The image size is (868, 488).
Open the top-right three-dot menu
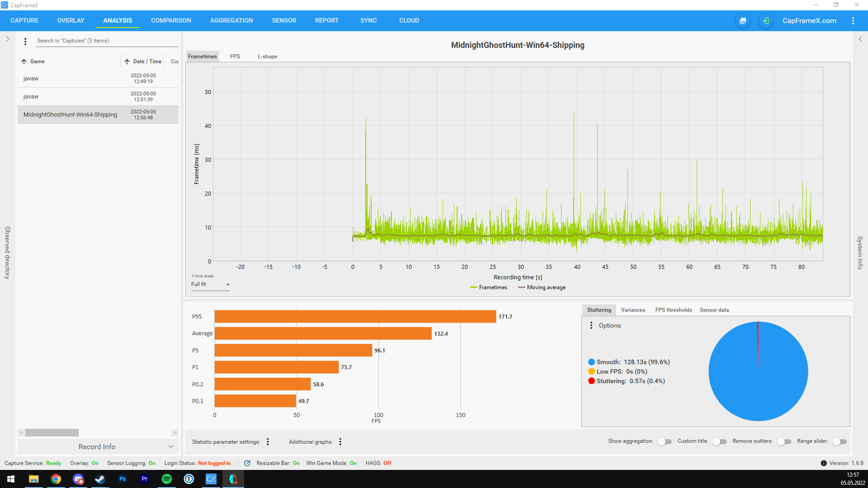(853, 21)
